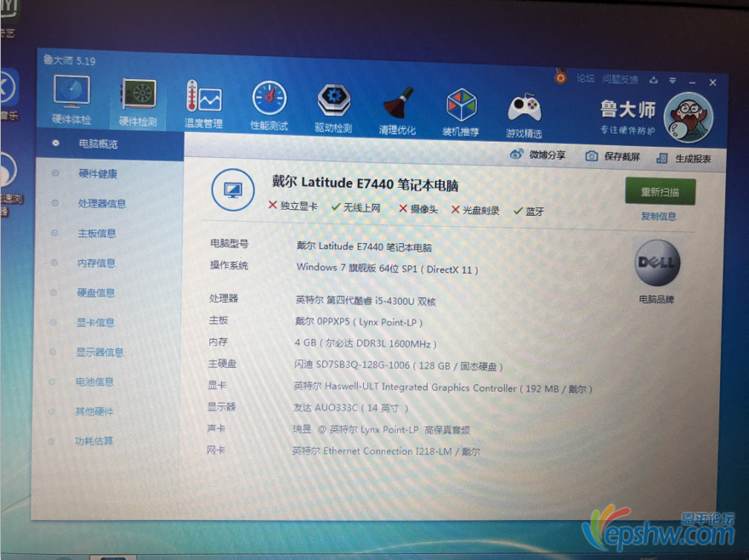Click 保存截屏 to save screenshot
Viewport: 749px width, 560px height.
(613, 156)
